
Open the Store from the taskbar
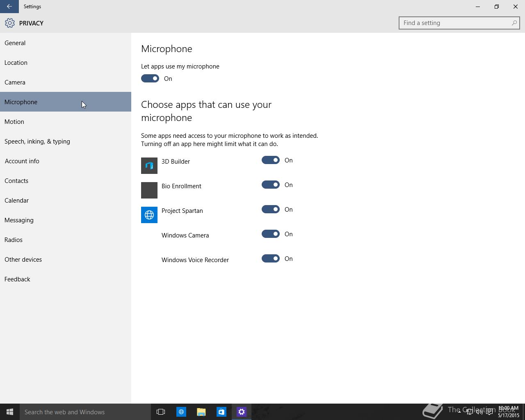coord(221,412)
